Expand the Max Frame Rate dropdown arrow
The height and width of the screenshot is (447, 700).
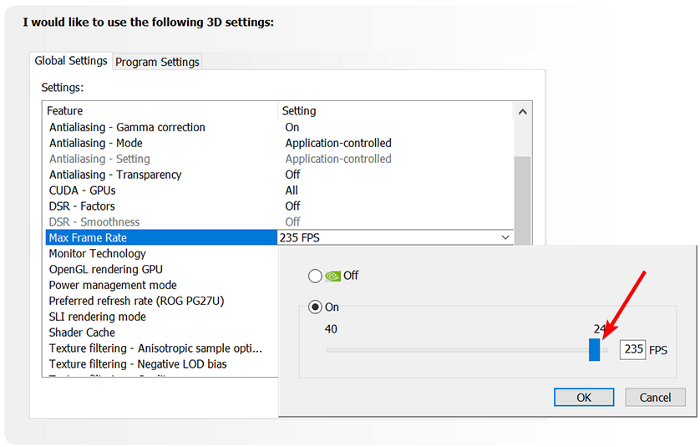[504, 238]
